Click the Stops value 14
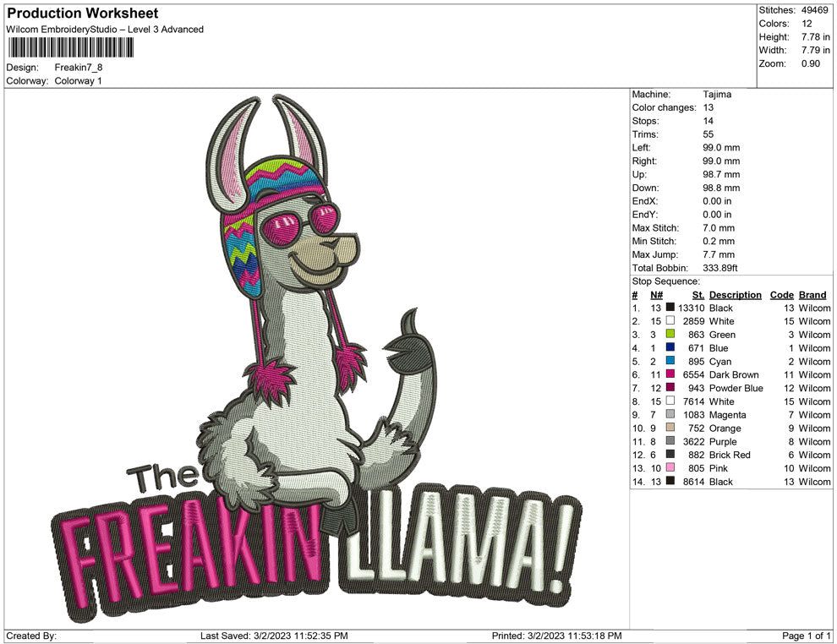Image resolution: width=837 pixels, height=644 pixels. point(708,121)
